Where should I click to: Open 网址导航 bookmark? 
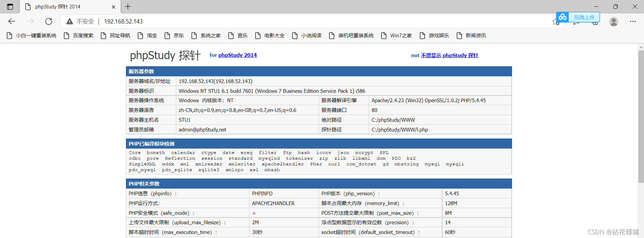[x=116, y=36]
